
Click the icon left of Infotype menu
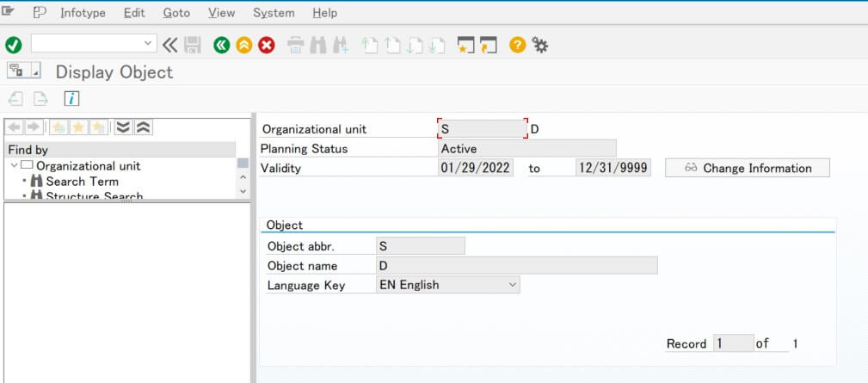[x=40, y=13]
